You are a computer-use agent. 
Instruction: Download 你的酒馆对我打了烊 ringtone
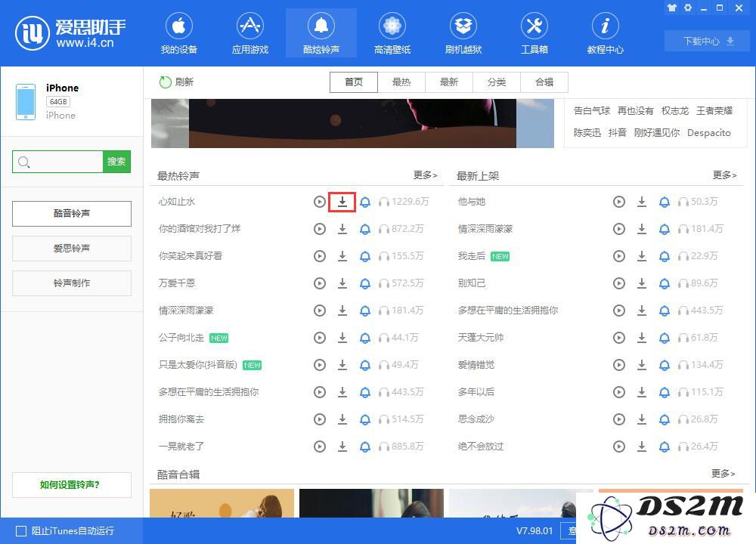point(342,229)
